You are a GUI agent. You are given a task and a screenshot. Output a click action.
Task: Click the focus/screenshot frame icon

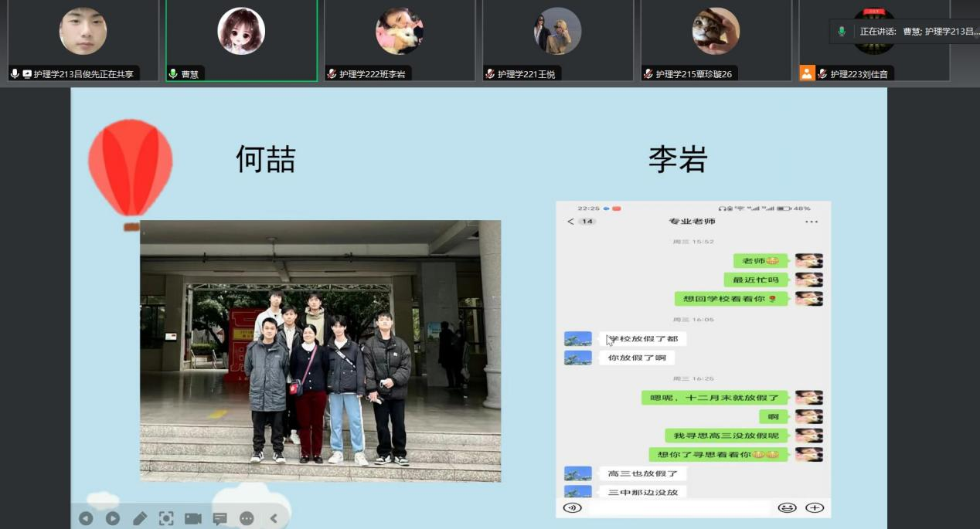(x=166, y=518)
